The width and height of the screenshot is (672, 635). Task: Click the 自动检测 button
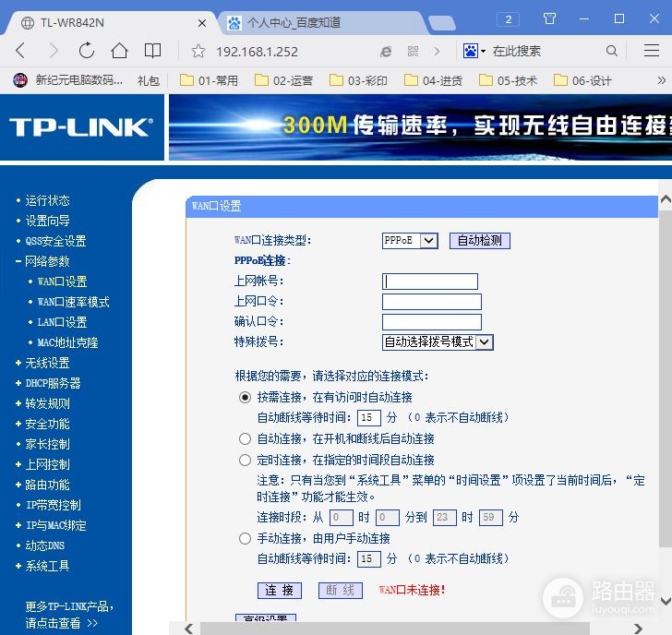click(480, 240)
